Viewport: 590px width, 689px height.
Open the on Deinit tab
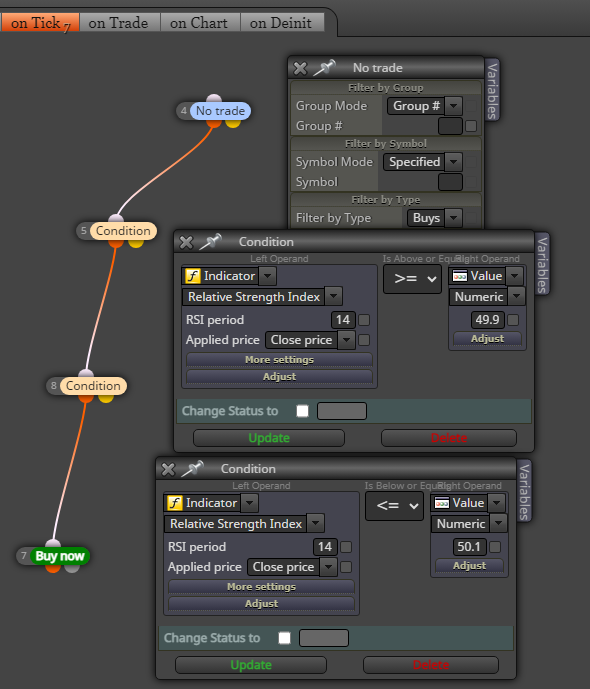[x=281, y=22]
